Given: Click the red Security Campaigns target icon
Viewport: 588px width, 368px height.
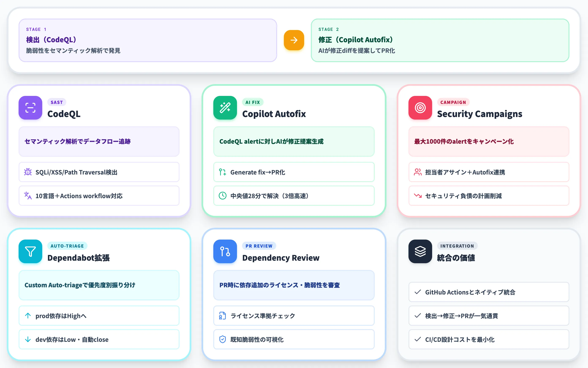Looking at the screenshot, I should tap(420, 108).
